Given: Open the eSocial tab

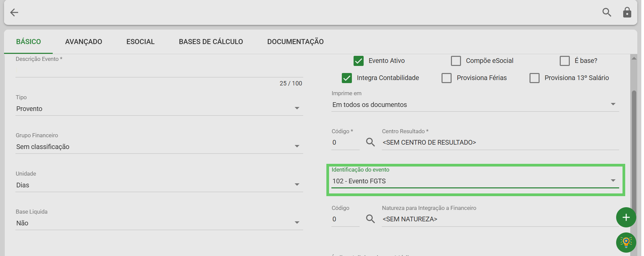Looking at the screenshot, I should (140, 42).
